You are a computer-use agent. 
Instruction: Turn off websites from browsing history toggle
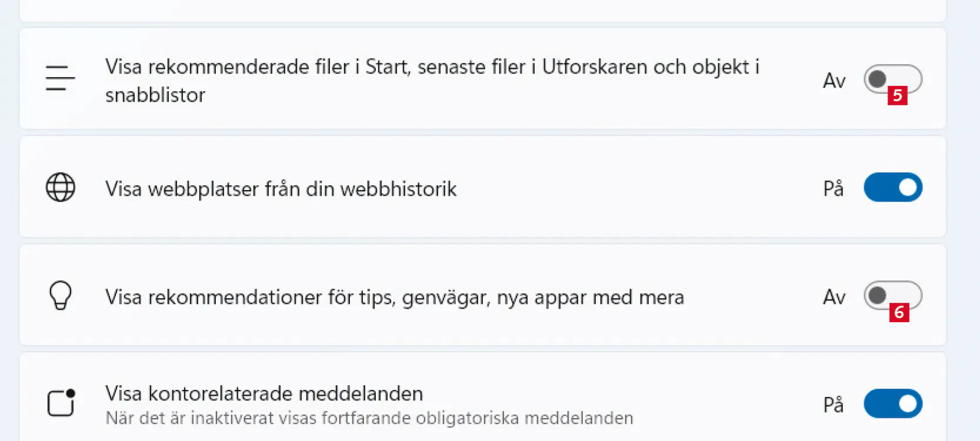coord(892,188)
